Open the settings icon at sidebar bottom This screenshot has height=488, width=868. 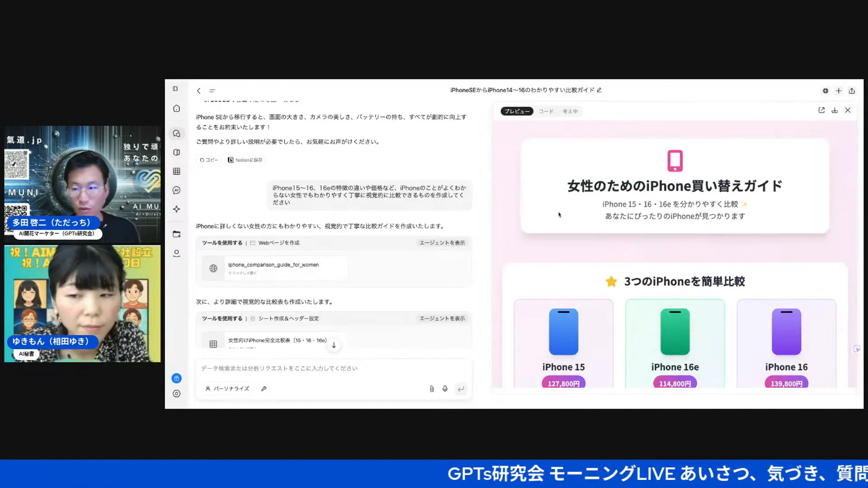point(177,394)
